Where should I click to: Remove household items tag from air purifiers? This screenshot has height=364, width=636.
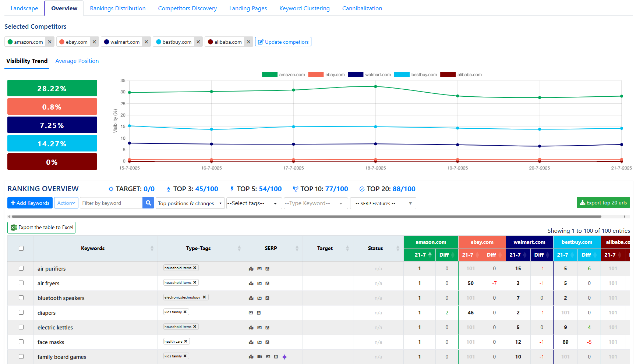[x=195, y=268]
